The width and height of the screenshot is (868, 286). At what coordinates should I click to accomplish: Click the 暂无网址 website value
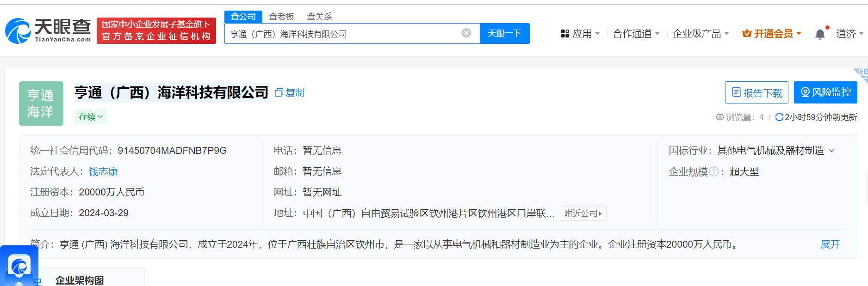(x=322, y=192)
